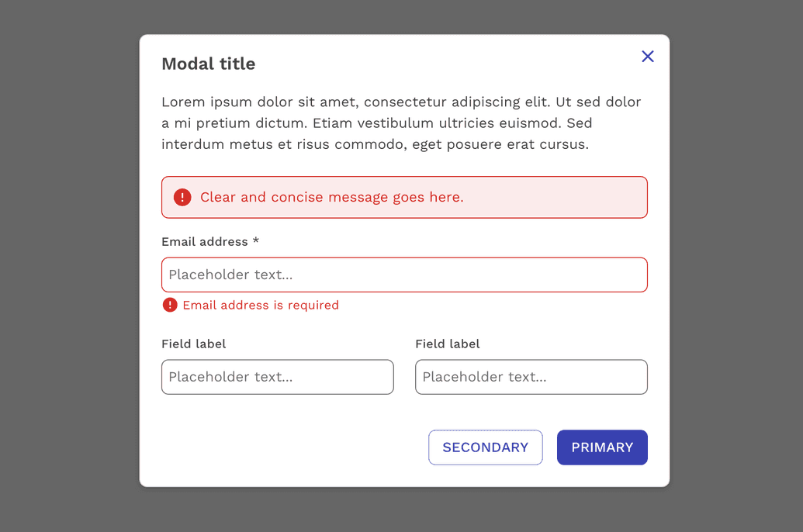The image size is (803, 532).
Task: Click the required asterisk next to Email address
Action: pyautogui.click(x=255, y=241)
